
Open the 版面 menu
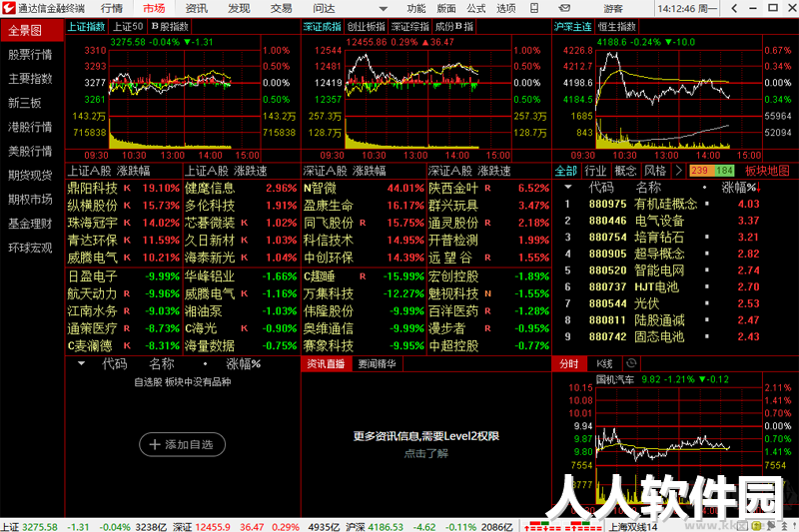click(x=446, y=8)
